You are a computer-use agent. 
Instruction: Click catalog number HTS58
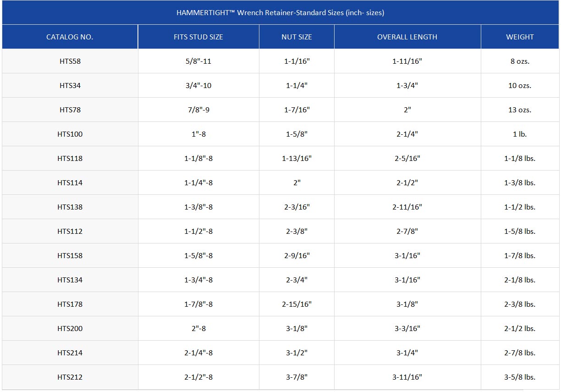pyautogui.click(x=70, y=61)
